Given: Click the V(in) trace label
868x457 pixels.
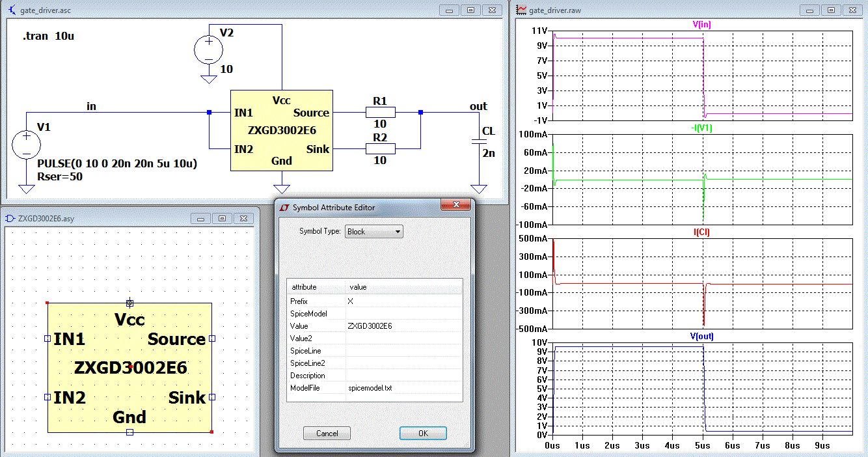Looking at the screenshot, I should click(x=701, y=25).
